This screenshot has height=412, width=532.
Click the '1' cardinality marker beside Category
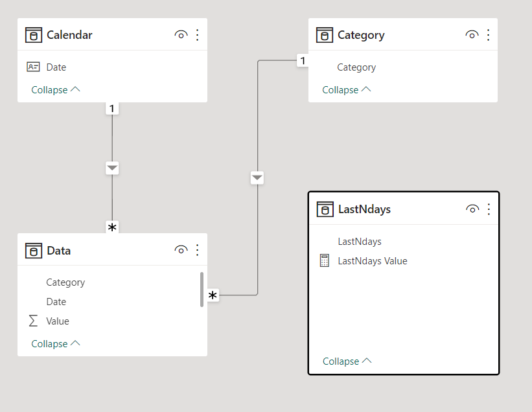point(303,61)
